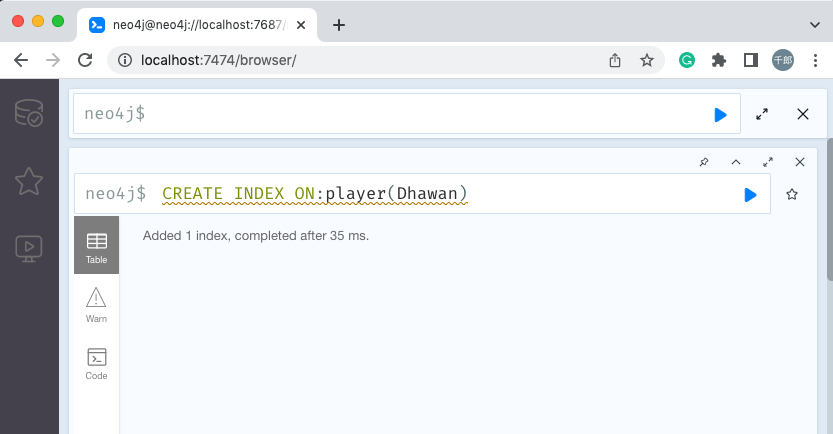This screenshot has width=833, height=434.
Task: Switch to Code result view
Action: 96,364
